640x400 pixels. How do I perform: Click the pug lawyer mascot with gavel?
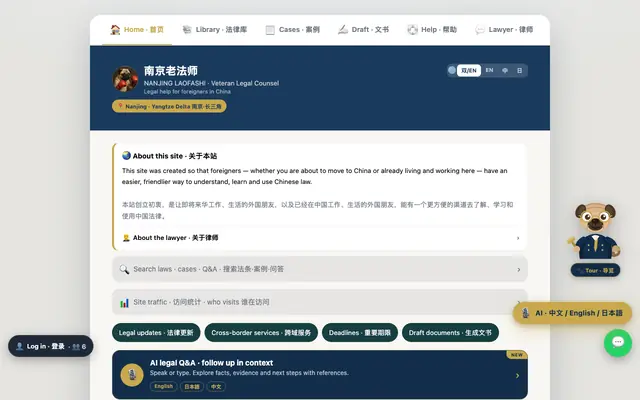tap(596, 232)
